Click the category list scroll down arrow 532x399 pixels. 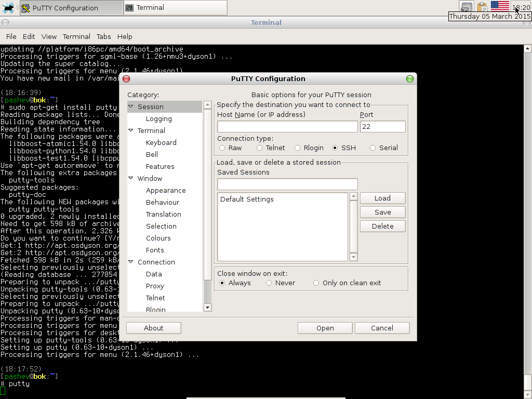coord(208,308)
